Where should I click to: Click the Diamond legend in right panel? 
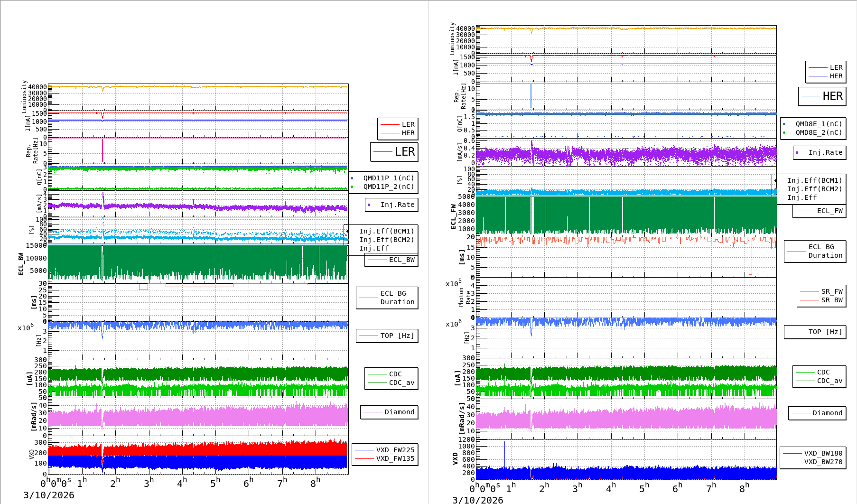(x=817, y=413)
